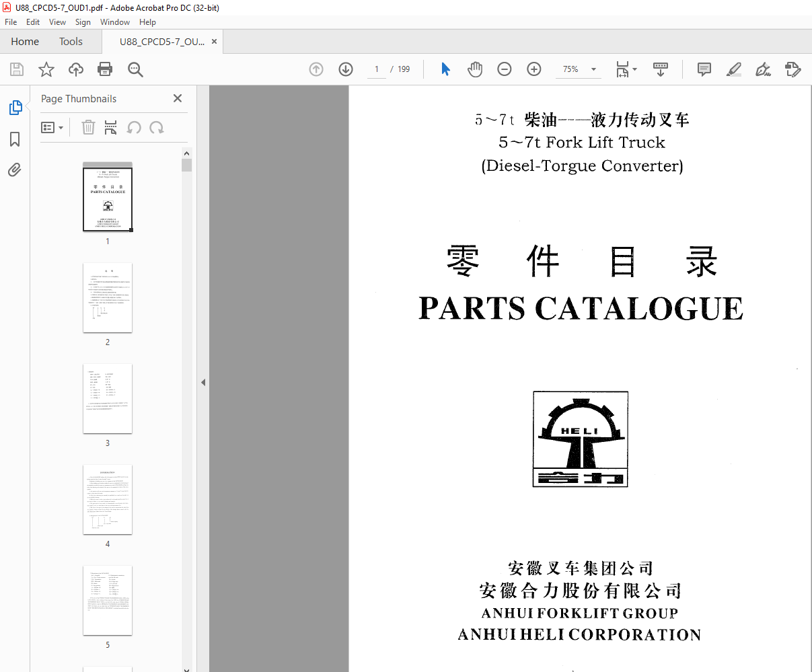This screenshot has width=812, height=672.
Task: Select the U88_CPCD5-7_OU... document tab
Action: [162, 42]
